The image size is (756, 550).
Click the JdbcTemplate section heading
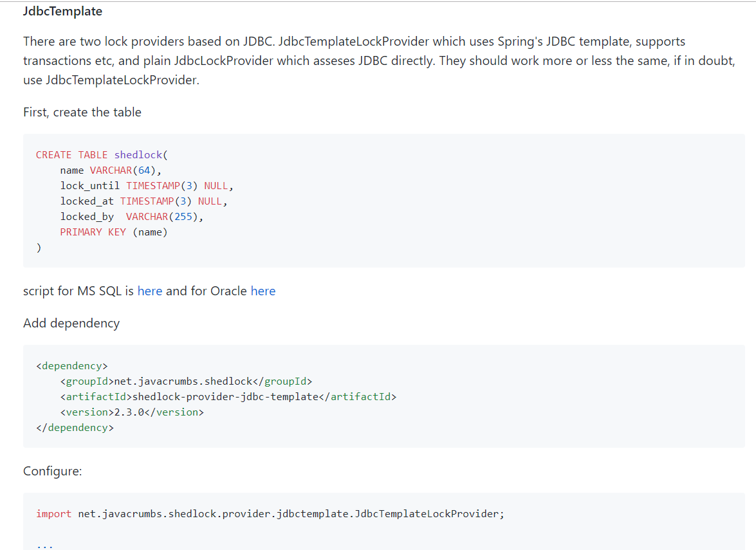(62, 12)
